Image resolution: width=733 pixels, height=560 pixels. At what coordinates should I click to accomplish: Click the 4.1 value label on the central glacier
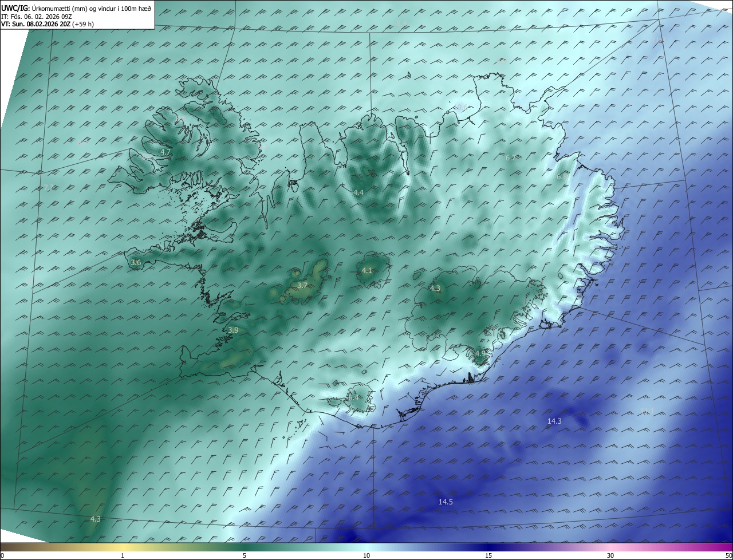coord(367,270)
